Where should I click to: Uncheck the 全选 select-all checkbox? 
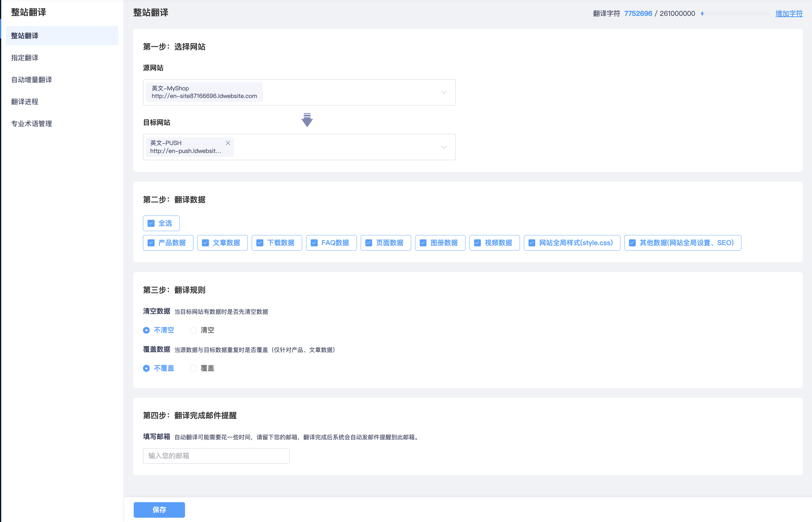pyautogui.click(x=151, y=223)
